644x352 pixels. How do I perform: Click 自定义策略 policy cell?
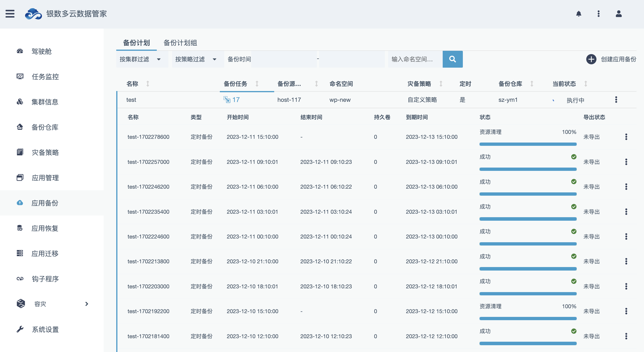(422, 100)
